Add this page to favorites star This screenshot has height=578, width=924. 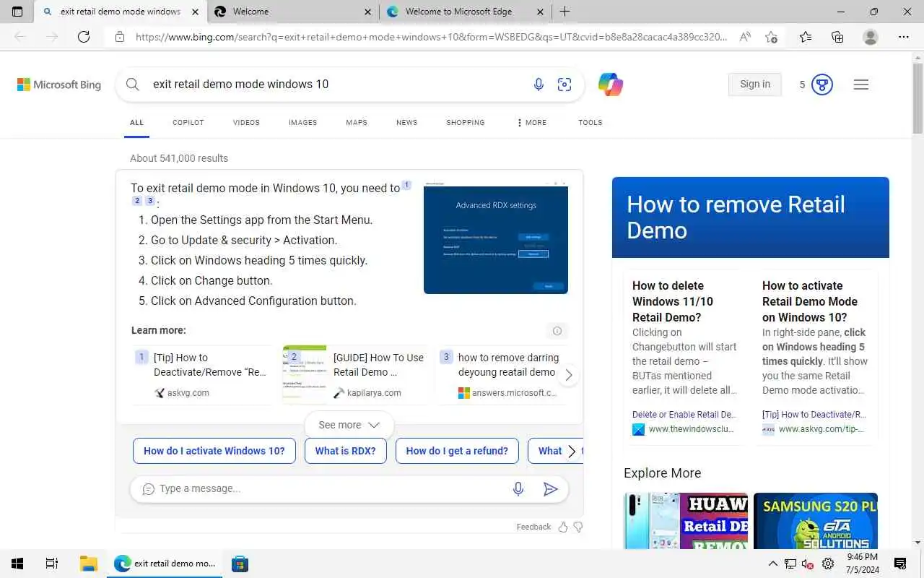click(x=771, y=37)
